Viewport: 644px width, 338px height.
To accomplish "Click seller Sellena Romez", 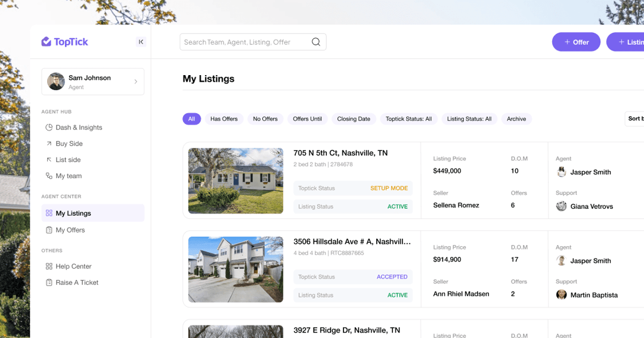I will click(456, 205).
